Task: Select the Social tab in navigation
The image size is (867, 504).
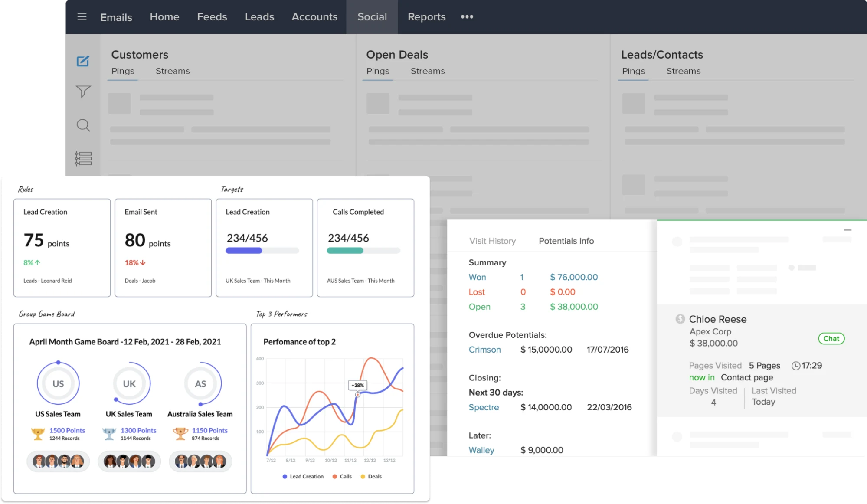Action: [371, 16]
